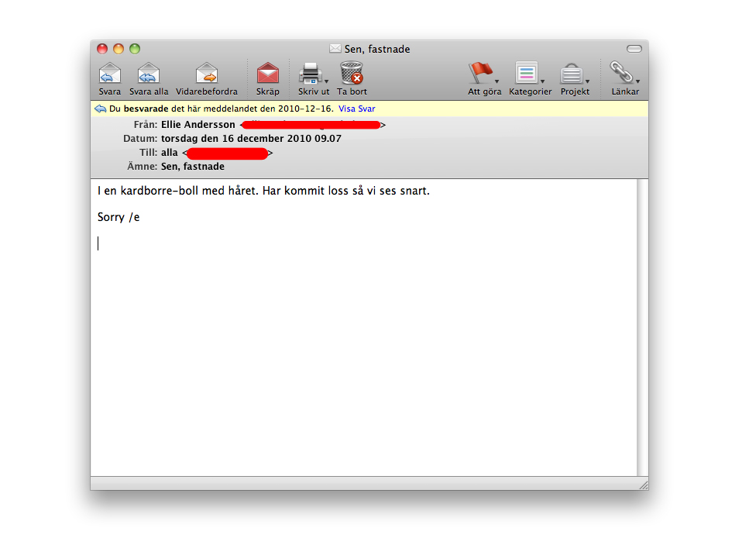The width and height of the screenshot is (756, 552).
Task: Expand the Att göra dropdown arrow
Action: pyautogui.click(x=497, y=81)
